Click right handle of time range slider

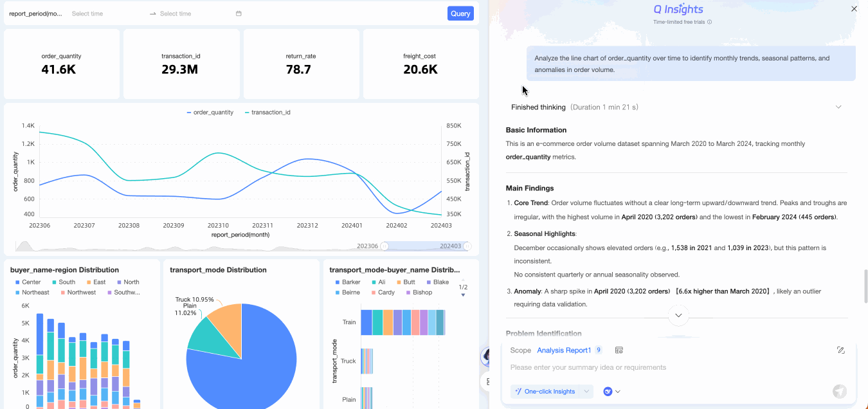point(467,246)
